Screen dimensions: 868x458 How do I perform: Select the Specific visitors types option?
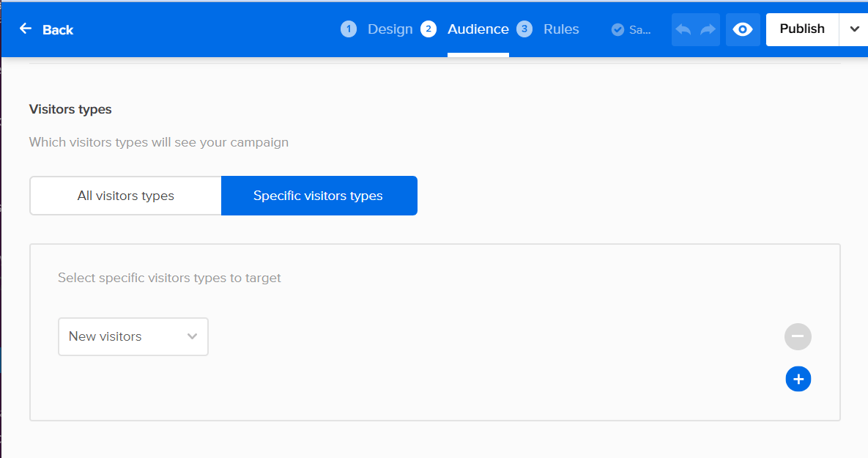(319, 196)
